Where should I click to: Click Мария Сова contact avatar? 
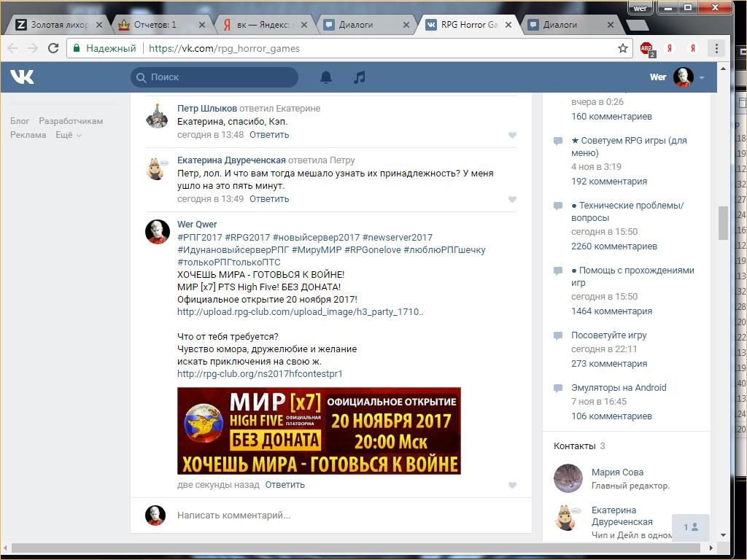[568, 478]
